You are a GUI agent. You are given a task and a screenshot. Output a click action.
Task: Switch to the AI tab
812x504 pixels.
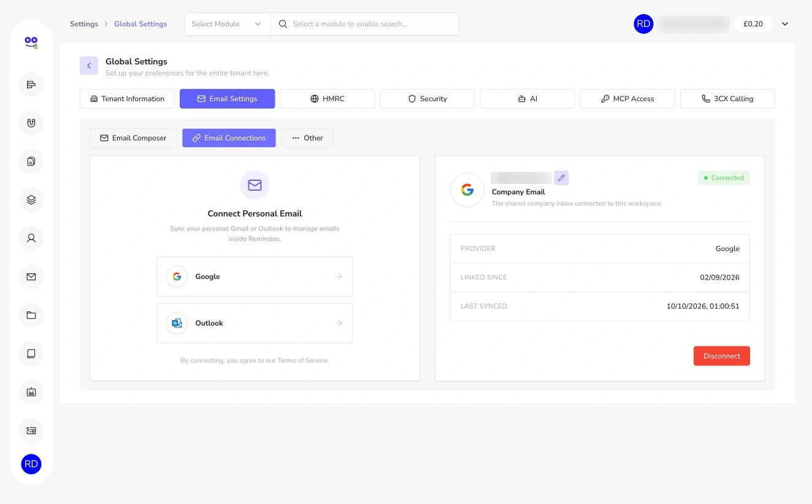coord(527,99)
